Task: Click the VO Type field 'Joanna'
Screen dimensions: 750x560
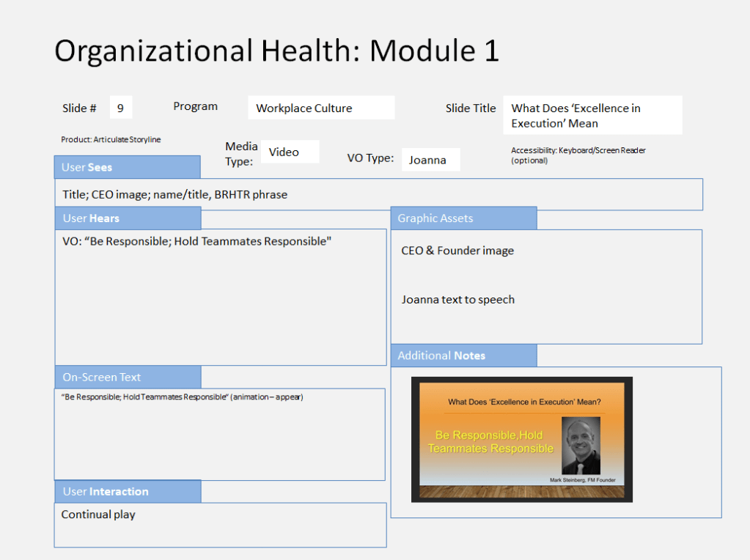Action: [430, 160]
